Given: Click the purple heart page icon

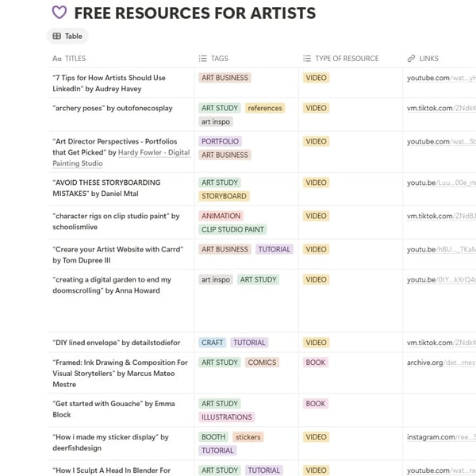Looking at the screenshot, I should (59, 13).
